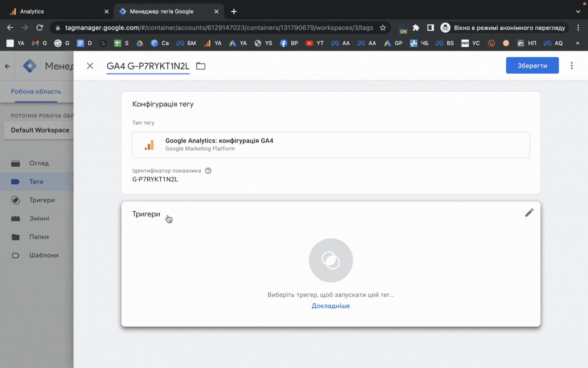This screenshot has height=368, width=588.
Task: Close the GA4 tag editor panel
Action: coord(90,66)
